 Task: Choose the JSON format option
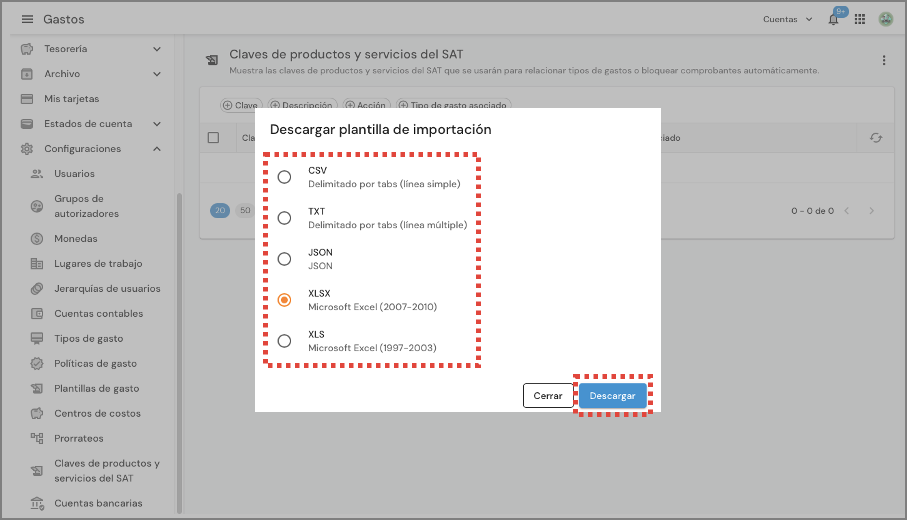click(284, 259)
